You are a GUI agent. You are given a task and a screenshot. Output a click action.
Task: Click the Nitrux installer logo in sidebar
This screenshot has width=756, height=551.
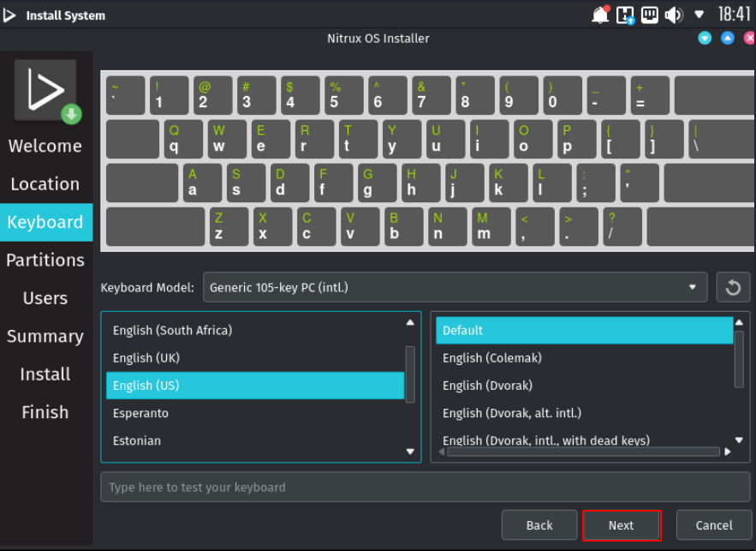pyautogui.click(x=46, y=91)
